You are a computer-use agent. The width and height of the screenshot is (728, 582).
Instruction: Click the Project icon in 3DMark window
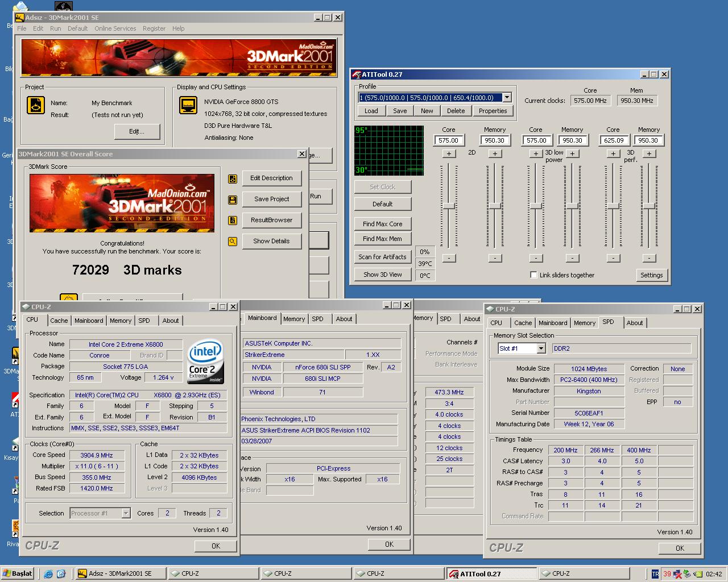pyautogui.click(x=36, y=106)
